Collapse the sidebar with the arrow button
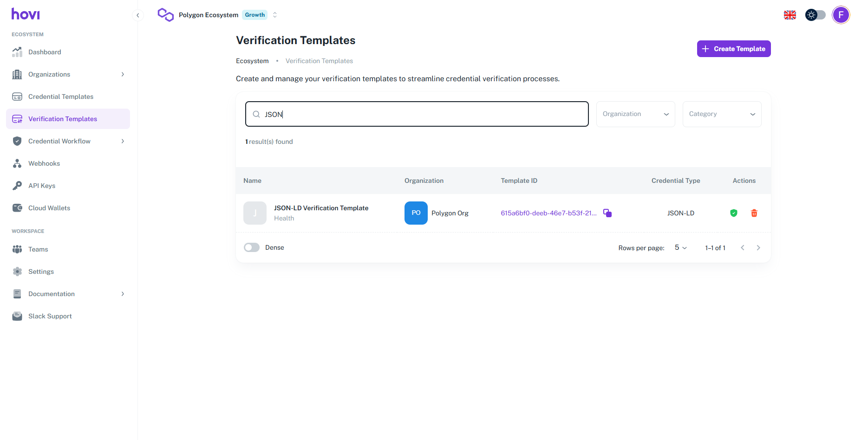 pyautogui.click(x=138, y=15)
